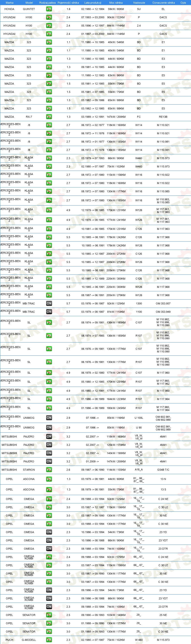Click the Model column header
The width and height of the screenshot is (191, 644).
[x=29, y=3]
